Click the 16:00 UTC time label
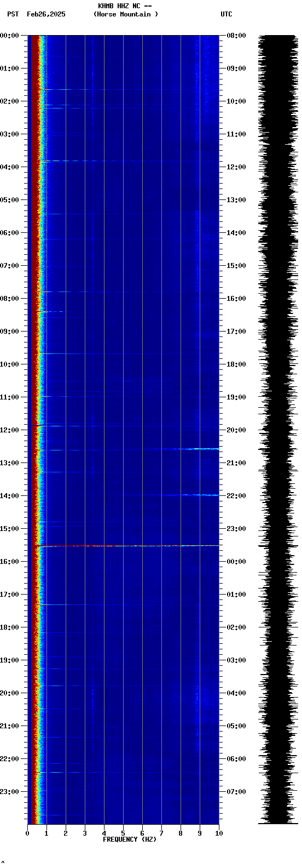 [236, 299]
